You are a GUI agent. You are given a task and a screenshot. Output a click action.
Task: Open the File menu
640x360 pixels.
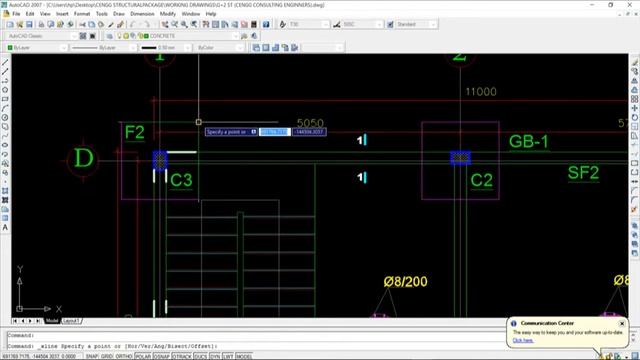16,14
